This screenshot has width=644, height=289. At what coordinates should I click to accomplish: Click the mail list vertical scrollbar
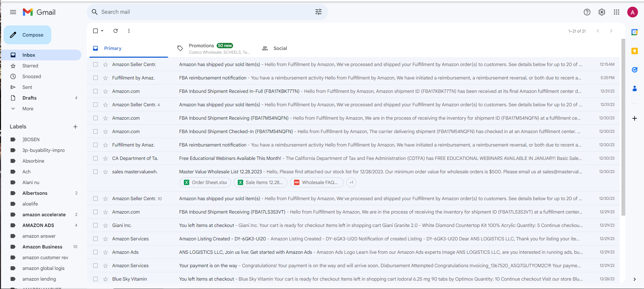click(623, 127)
